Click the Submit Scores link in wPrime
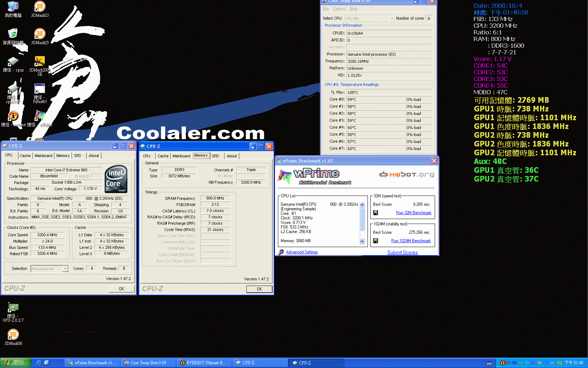 (x=402, y=252)
